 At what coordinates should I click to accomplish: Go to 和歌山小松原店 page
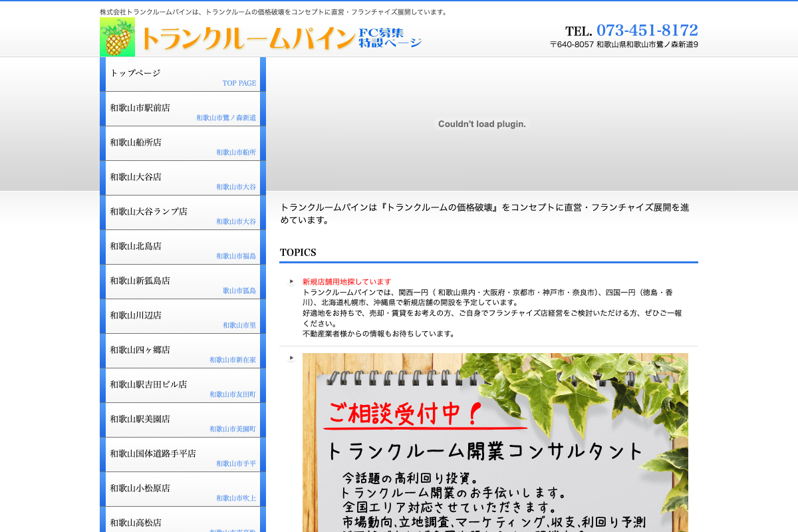(x=183, y=489)
